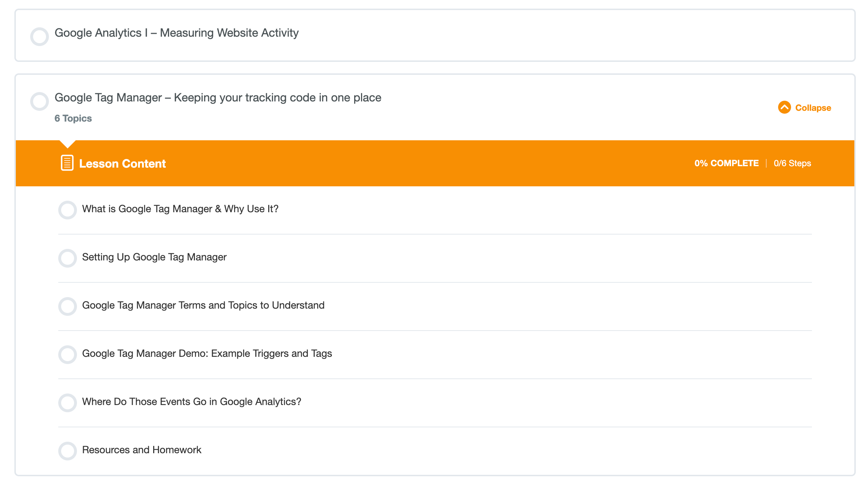
Task: Click completion circle for What is Google Tag Manager
Action: [x=68, y=210]
